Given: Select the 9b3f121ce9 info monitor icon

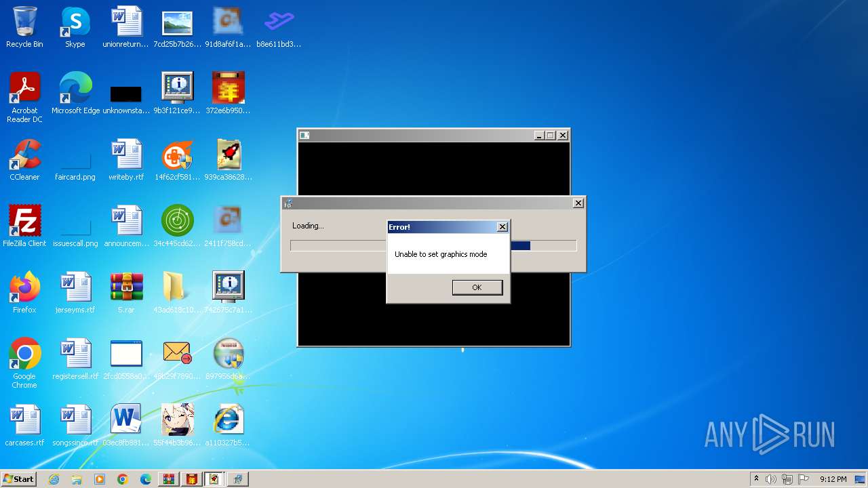Looking at the screenshot, I should [x=177, y=94].
